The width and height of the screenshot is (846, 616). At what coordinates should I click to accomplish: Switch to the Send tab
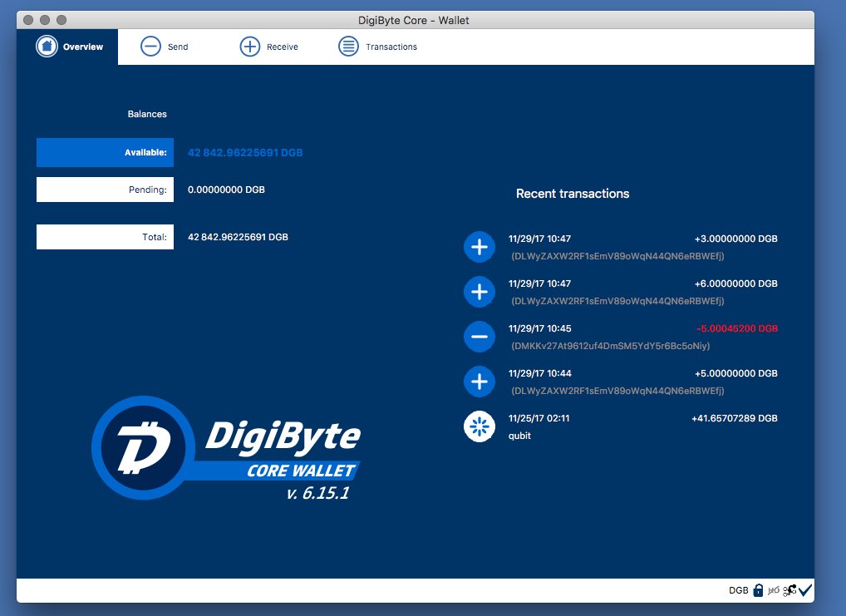(x=165, y=47)
